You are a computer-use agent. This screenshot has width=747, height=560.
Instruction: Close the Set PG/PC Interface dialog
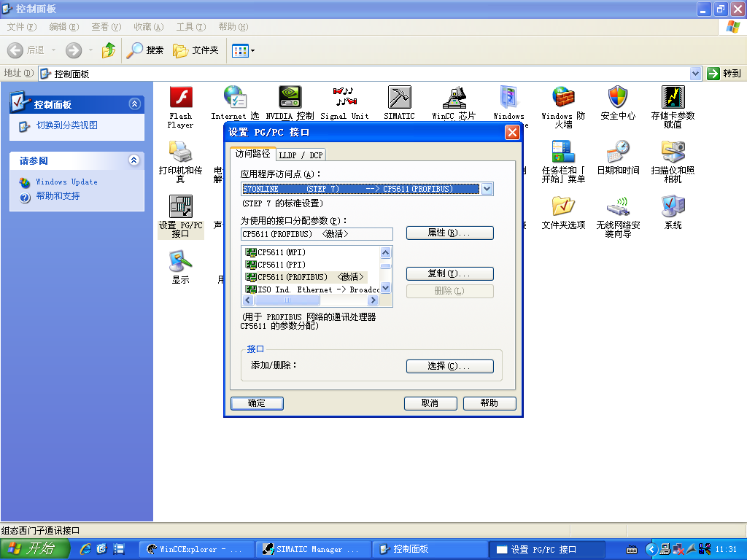click(512, 133)
